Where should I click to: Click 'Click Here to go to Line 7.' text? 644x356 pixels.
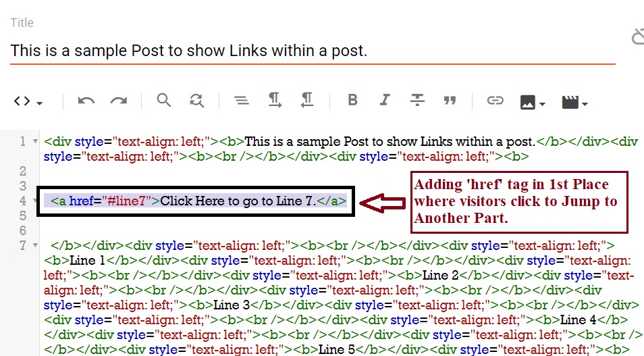coord(238,201)
